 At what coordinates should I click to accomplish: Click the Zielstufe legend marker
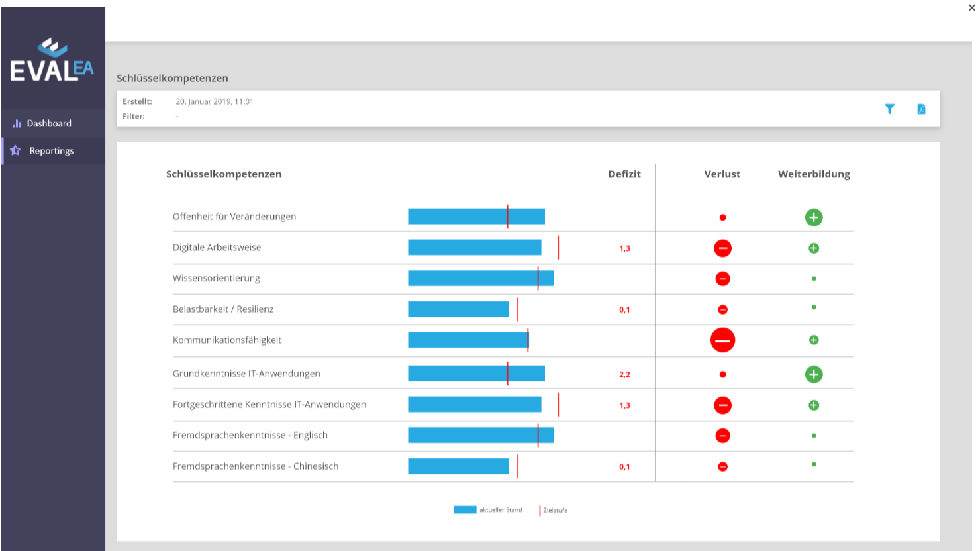540,511
